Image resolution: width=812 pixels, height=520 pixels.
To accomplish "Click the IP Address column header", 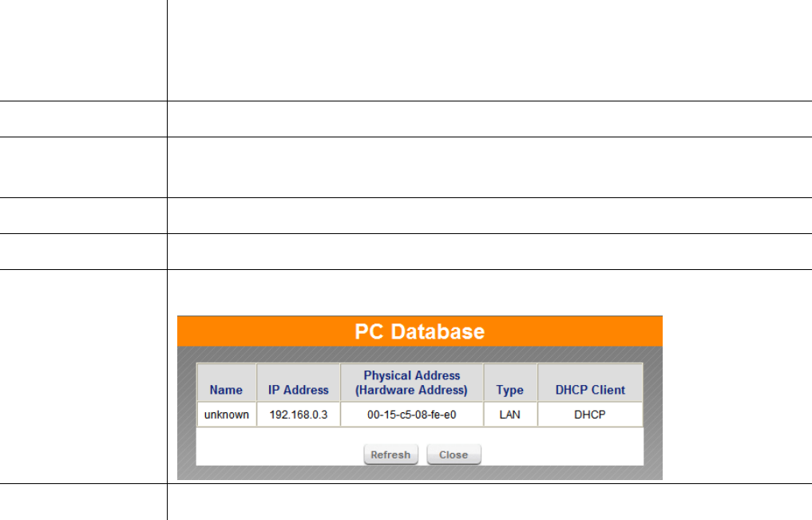I will [x=299, y=383].
